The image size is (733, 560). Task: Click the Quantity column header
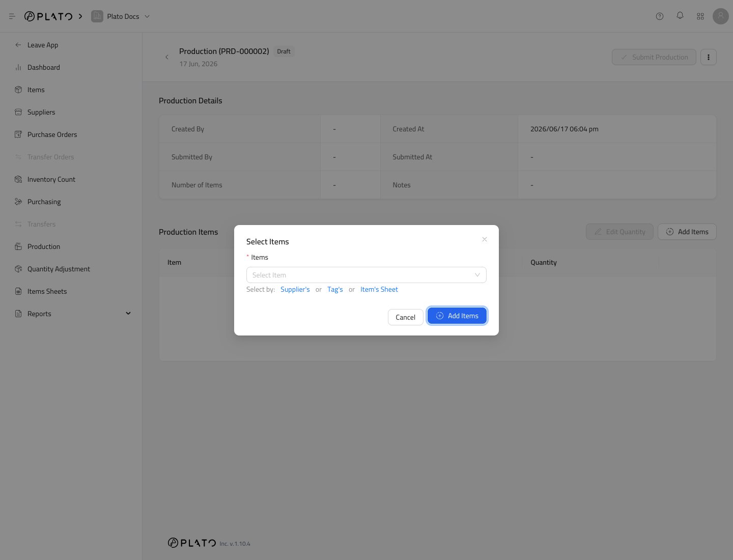544,262
